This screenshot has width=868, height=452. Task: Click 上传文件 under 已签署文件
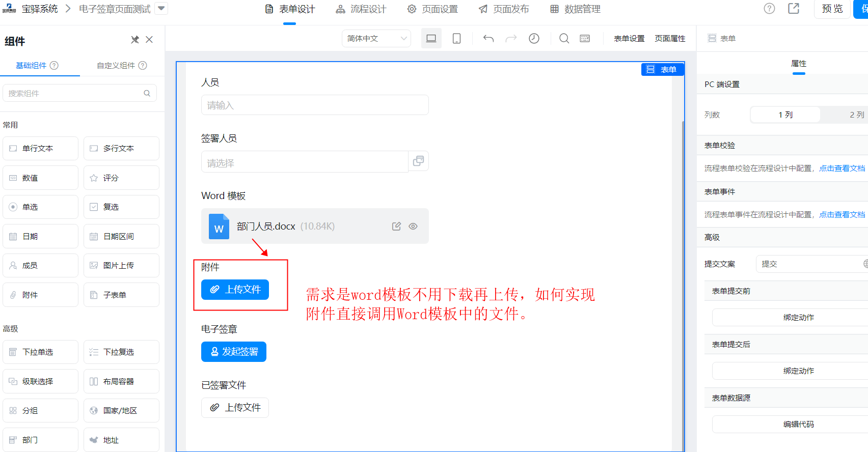235,408
